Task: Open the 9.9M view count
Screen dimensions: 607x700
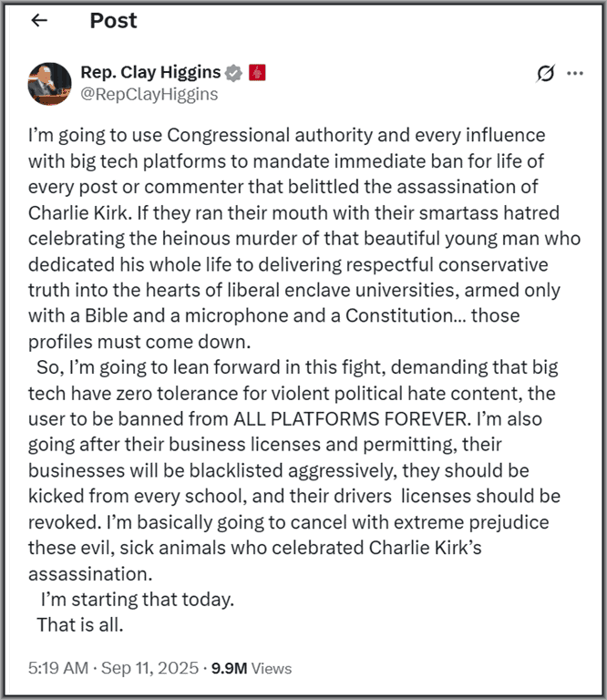Action: [x=229, y=668]
